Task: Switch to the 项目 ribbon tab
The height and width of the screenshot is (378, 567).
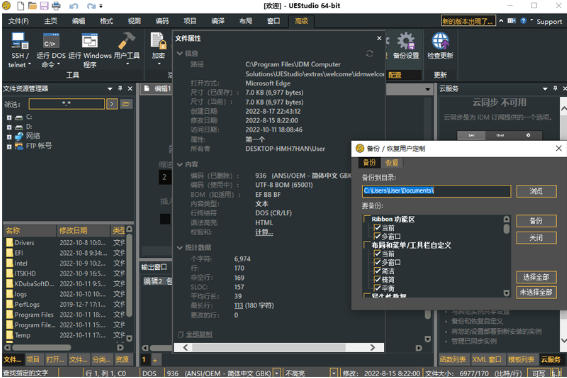Action: coord(190,21)
